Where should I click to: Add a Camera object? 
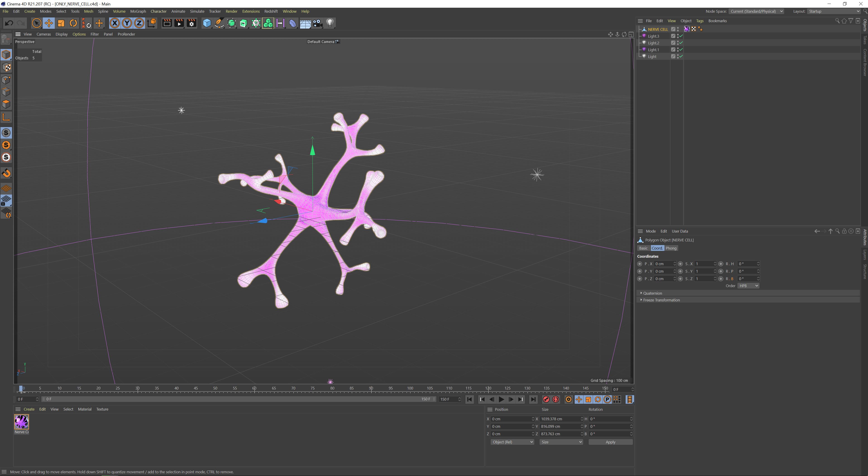[x=317, y=23]
